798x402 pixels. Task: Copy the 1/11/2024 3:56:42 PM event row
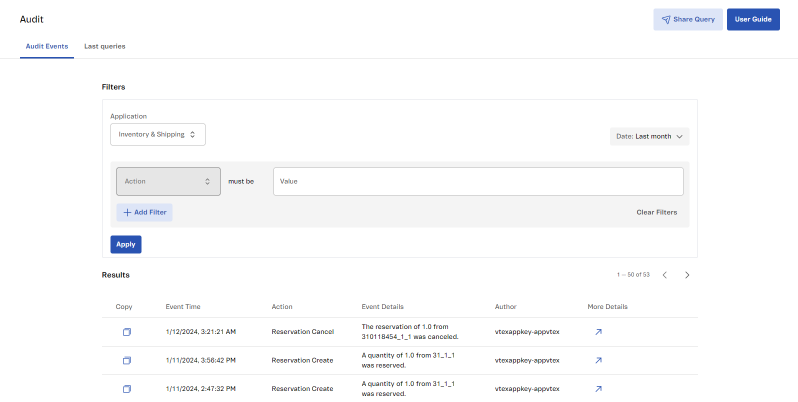(x=126, y=360)
